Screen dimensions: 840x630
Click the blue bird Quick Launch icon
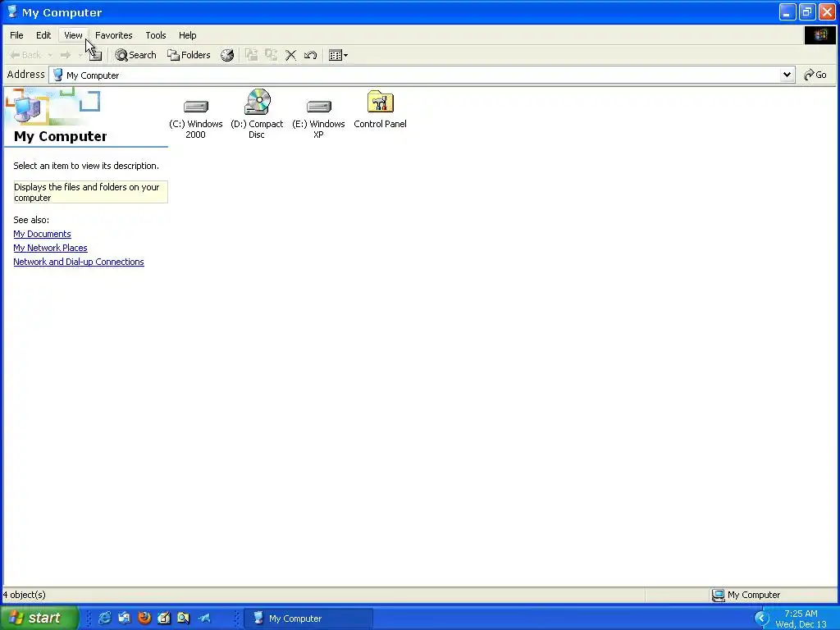click(203, 619)
